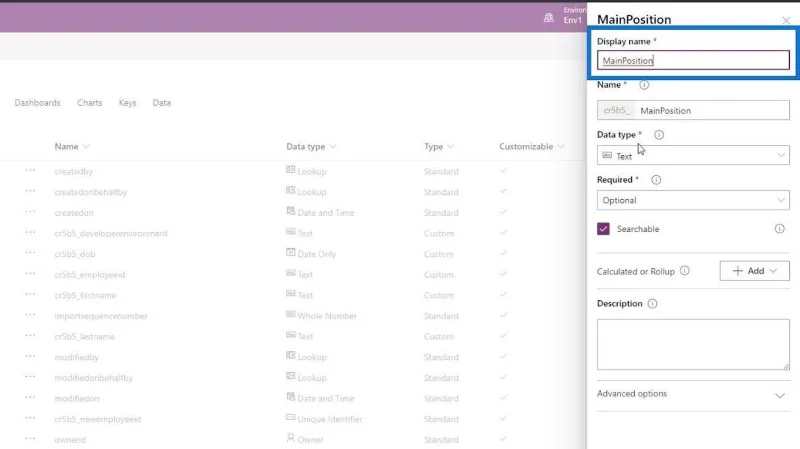The image size is (800, 449).
Task: Open the more options menu for modifiedonbehalfby
Action: point(30,377)
